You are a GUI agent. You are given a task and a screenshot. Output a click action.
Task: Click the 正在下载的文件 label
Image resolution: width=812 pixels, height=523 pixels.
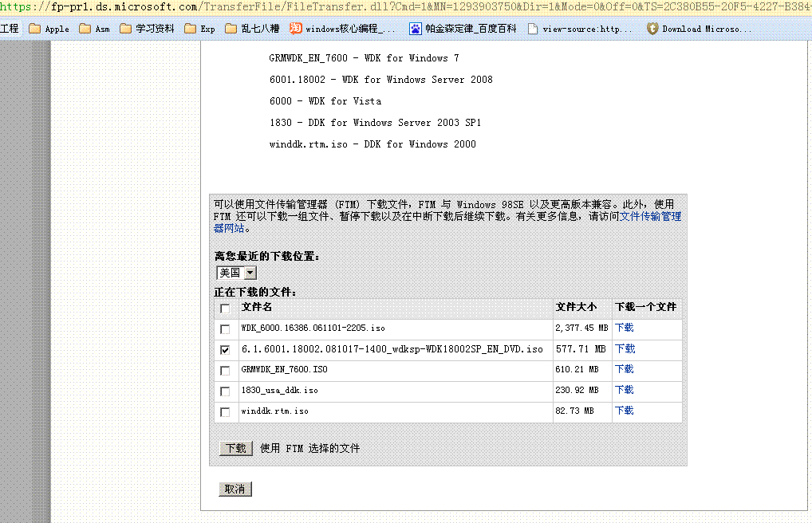coord(255,292)
